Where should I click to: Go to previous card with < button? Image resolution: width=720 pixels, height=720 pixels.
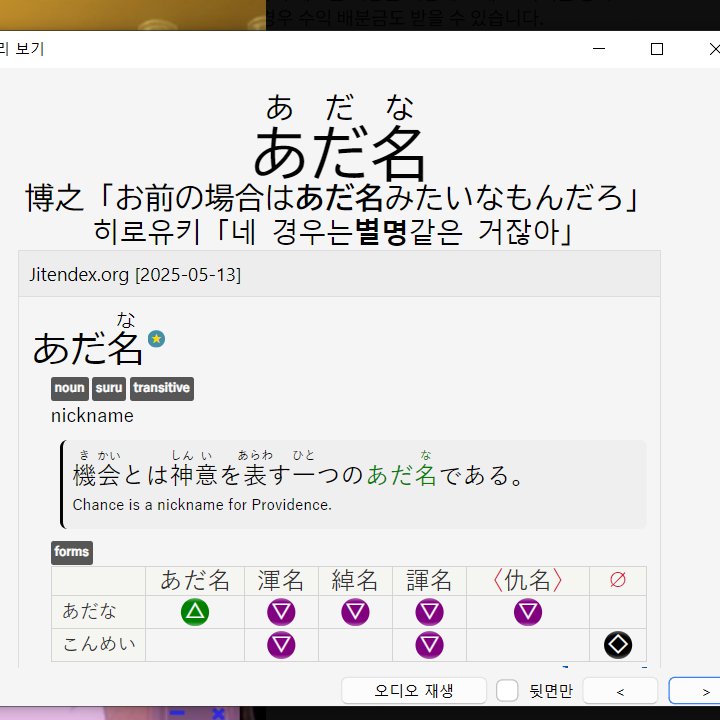coord(620,690)
